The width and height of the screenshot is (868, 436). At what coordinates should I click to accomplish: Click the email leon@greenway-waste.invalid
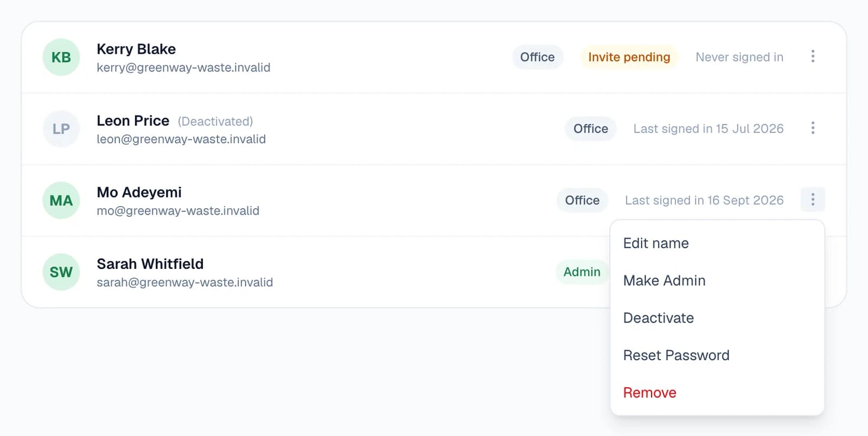(x=181, y=139)
